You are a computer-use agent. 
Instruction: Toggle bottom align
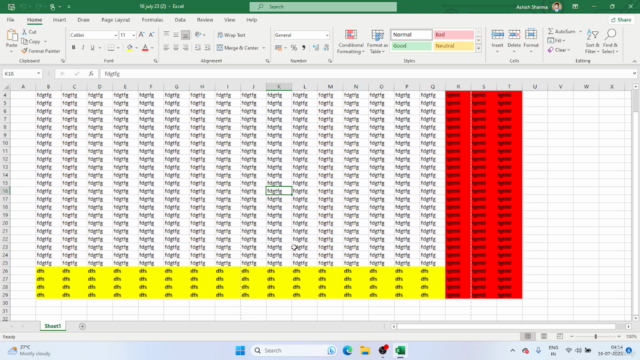(x=185, y=35)
